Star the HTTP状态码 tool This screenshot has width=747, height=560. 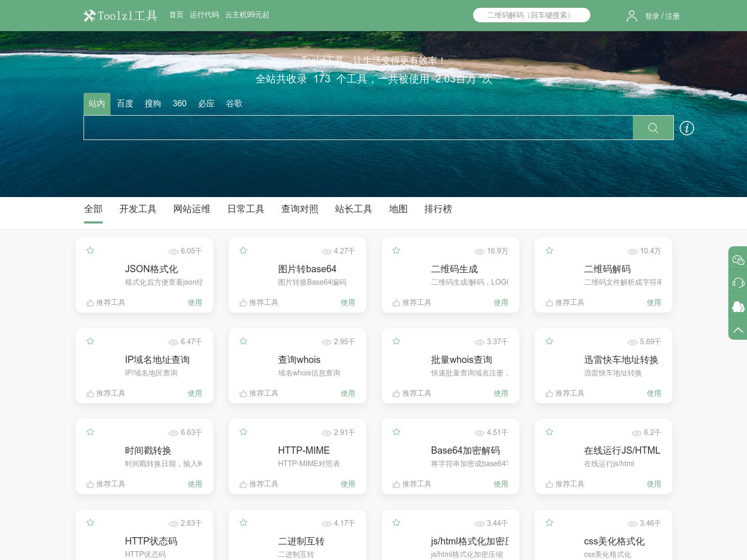[x=90, y=523]
